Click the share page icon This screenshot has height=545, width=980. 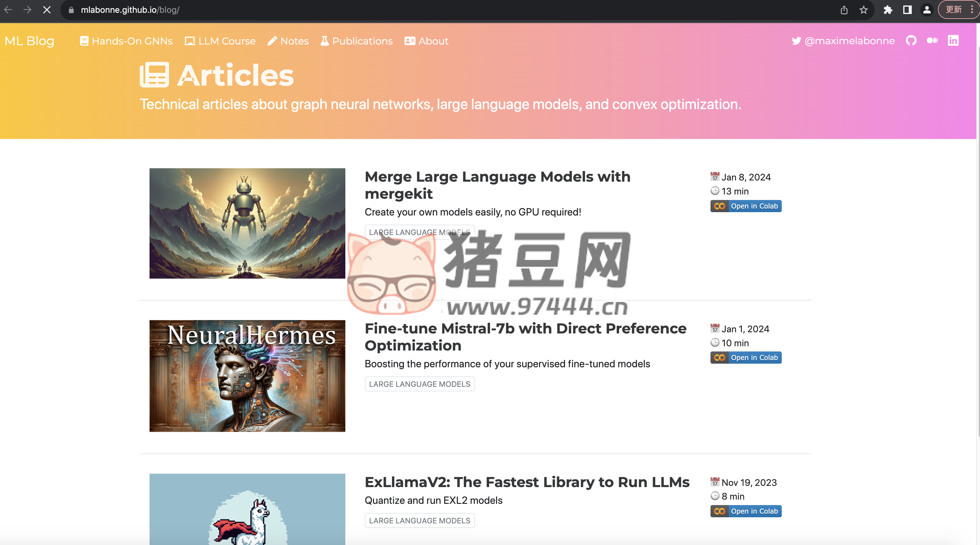click(x=844, y=10)
